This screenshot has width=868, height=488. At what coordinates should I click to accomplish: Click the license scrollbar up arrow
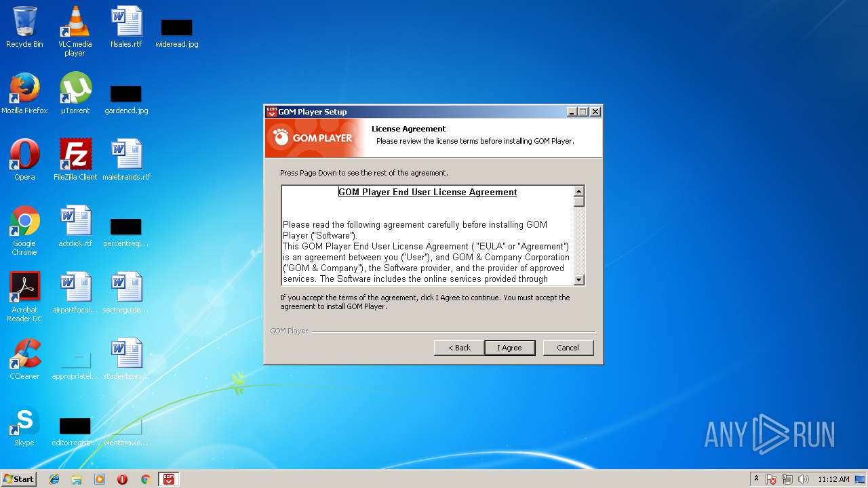tap(578, 191)
